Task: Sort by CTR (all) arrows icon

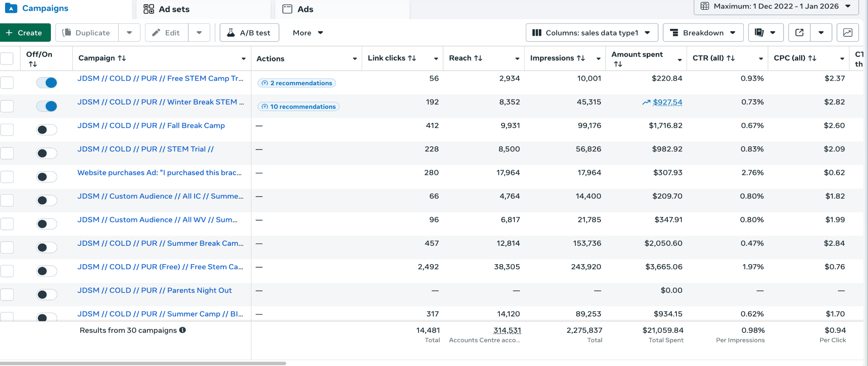Action: (730, 58)
